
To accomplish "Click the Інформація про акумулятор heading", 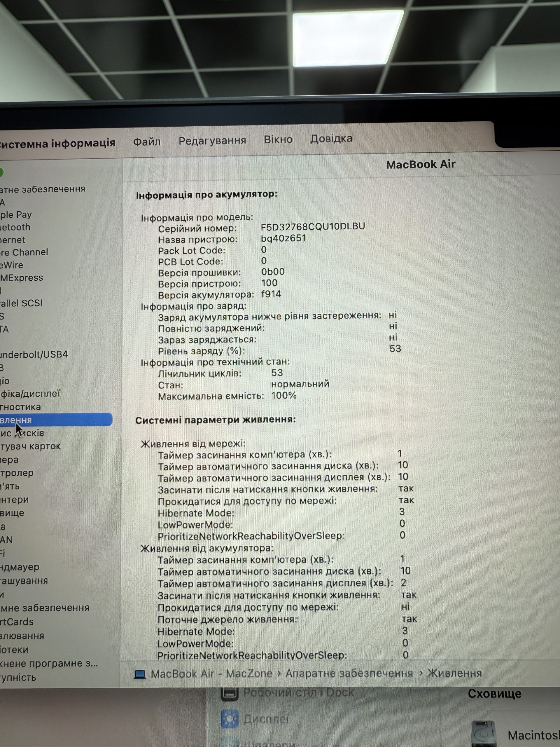I will click(x=206, y=195).
